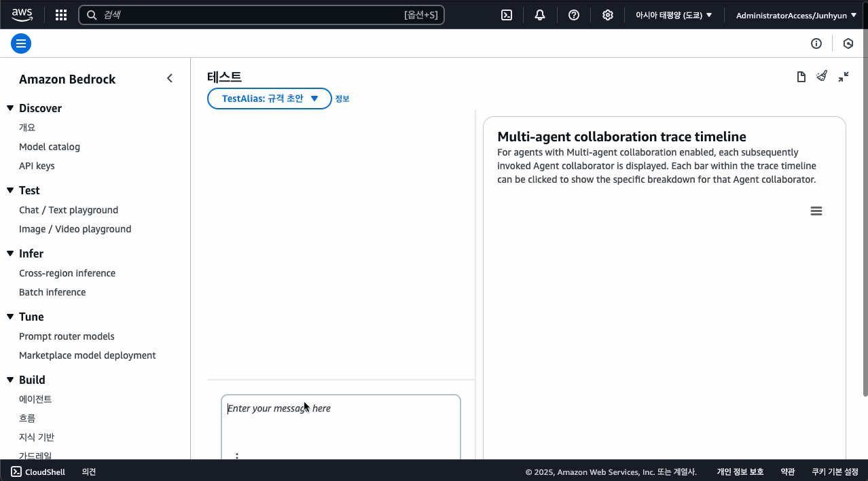Open the search magnifier icon
This screenshot has width=868, height=481.
point(92,15)
